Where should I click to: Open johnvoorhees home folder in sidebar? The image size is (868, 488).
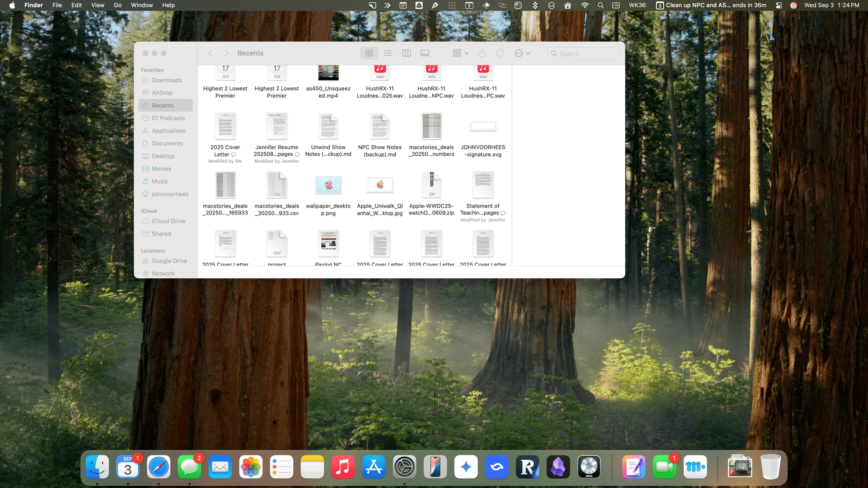[x=165, y=194]
